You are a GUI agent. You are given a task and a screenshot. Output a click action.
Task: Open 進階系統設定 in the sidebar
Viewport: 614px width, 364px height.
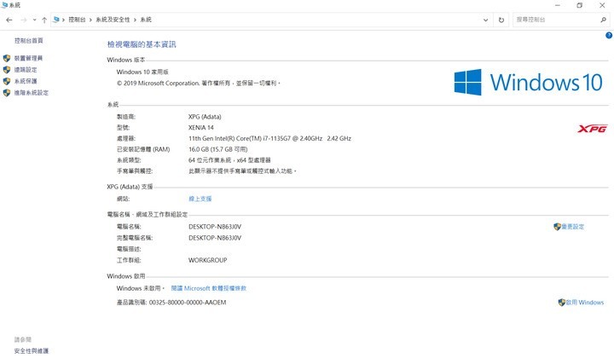(32, 93)
